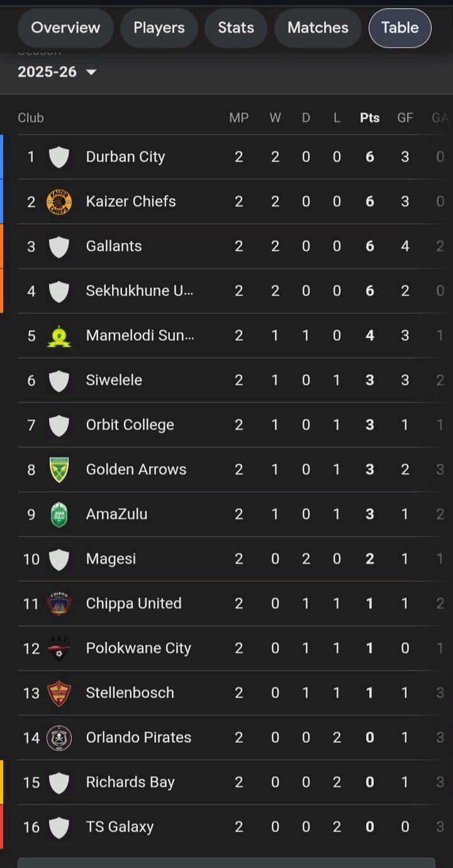
Task: Click the Kaizer Chiefs club crest
Action: coord(59,202)
